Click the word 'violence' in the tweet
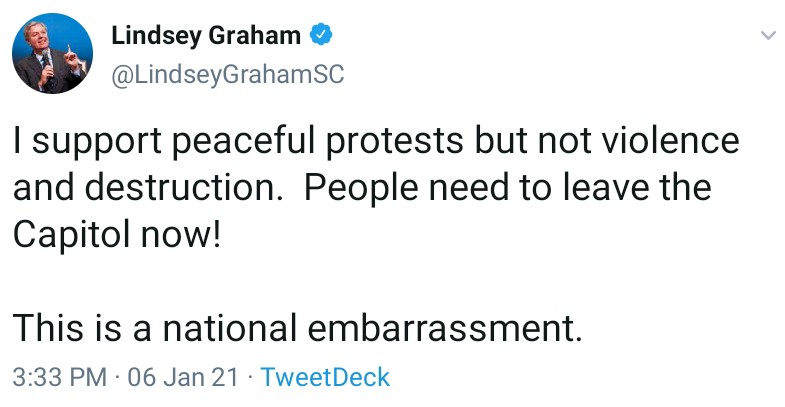The width and height of the screenshot is (785, 407). point(670,141)
